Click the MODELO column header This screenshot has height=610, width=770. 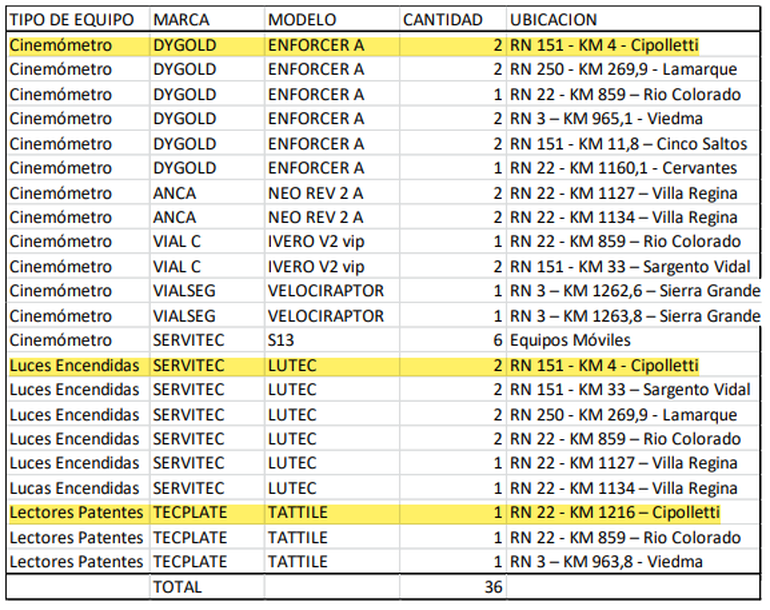[303, 20]
